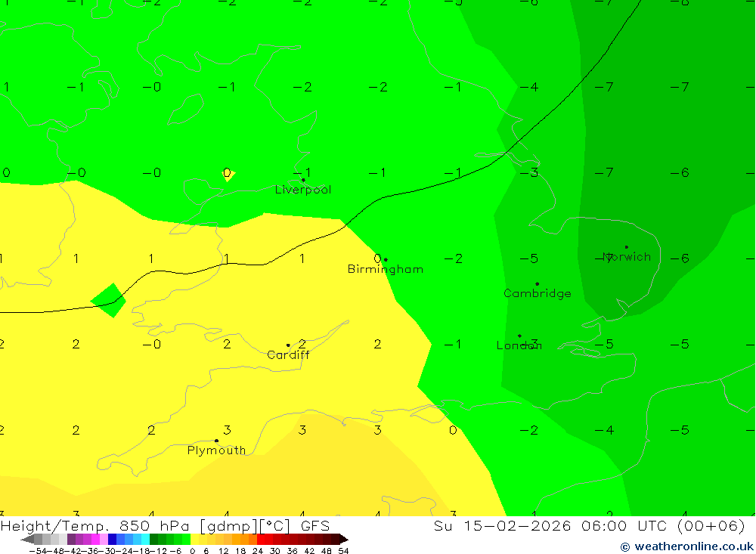Image resolution: width=756 pixels, height=554 pixels.
Task: Click the small green diamond patch in yellow area
Action: pyautogui.click(x=109, y=300)
